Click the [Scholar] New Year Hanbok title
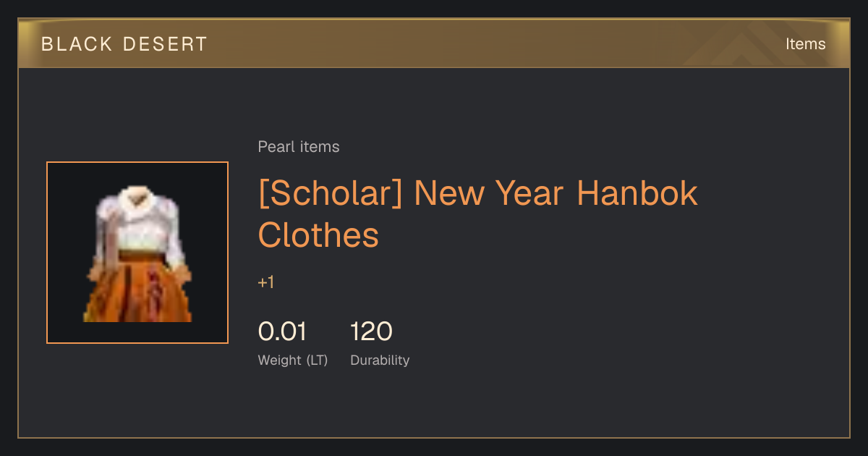This screenshot has width=868, height=456. 478,214
